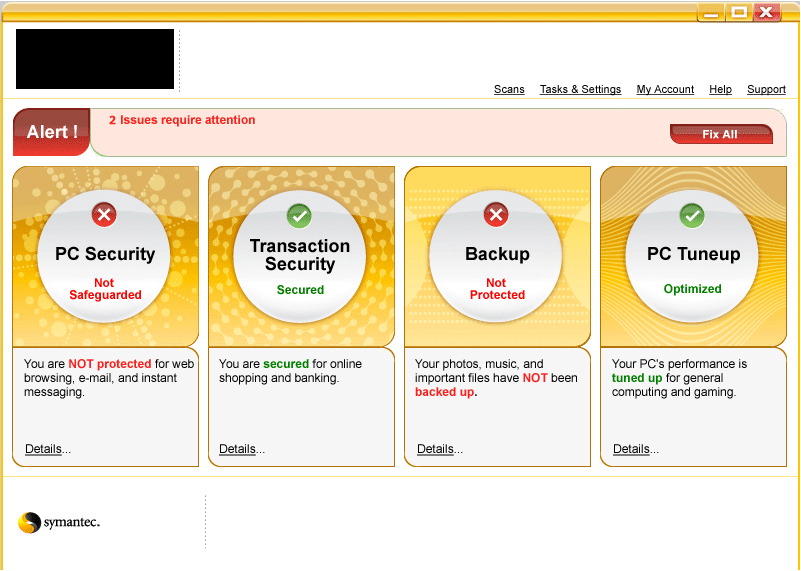Expand Details under Backup panel
This screenshot has width=801, height=571.
[440, 449]
